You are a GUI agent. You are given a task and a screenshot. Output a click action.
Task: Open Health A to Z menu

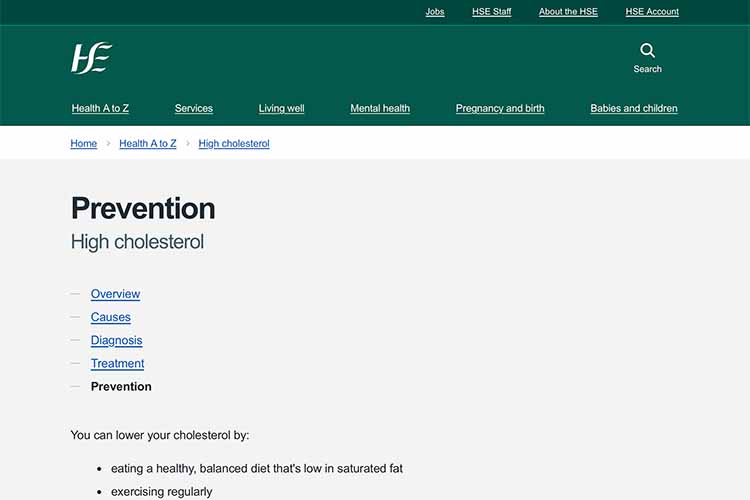point(100,108)
